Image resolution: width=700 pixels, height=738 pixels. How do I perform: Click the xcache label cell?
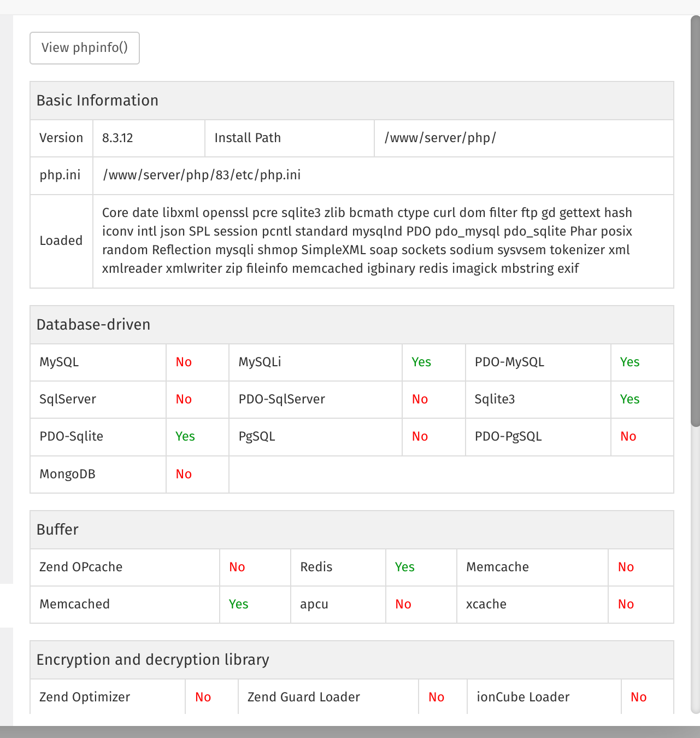click(x=486, y=604)
